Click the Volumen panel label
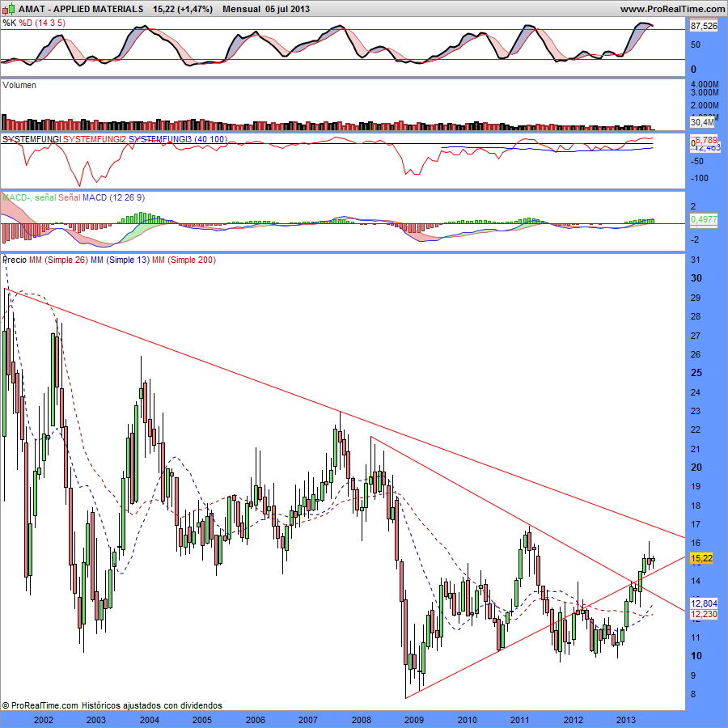 (19, 85)
